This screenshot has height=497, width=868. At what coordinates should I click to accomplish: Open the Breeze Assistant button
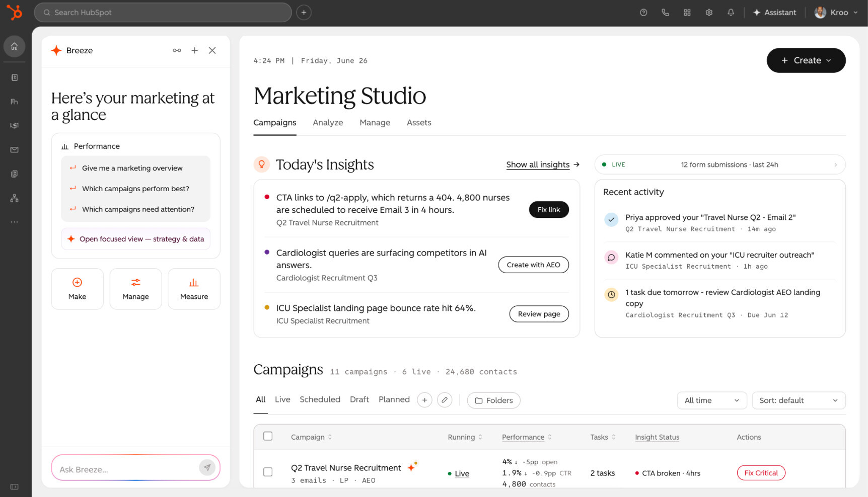774,12
